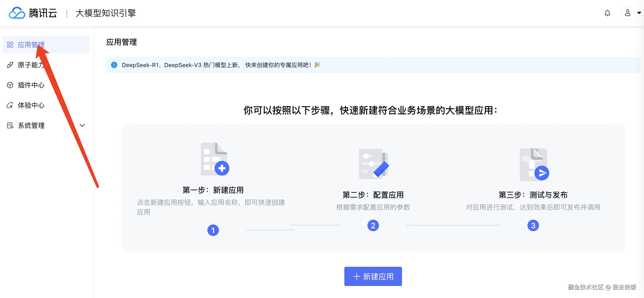Viewport: 644px width, 298px height.
Task: Click the step 2 circle marker
Action: click(x=373, y=225)
